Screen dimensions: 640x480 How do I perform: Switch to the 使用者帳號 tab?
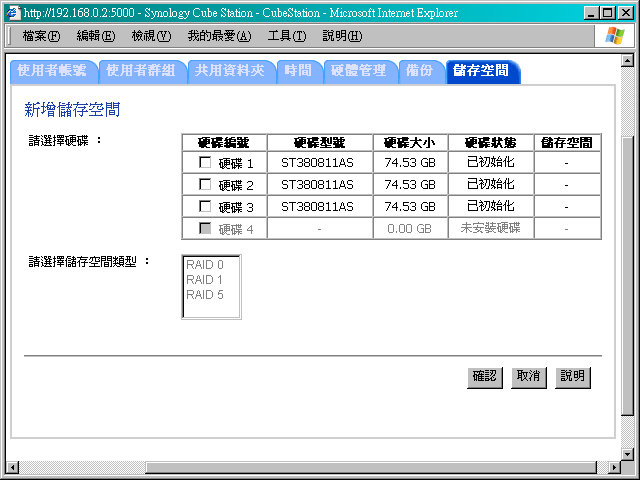point(53,71)
